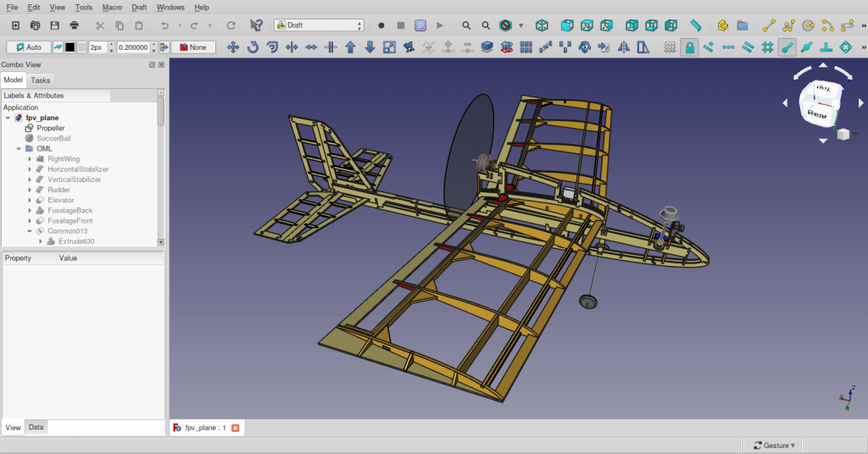This screenshot has height=454, width=868.
Task: Expand the RightWing tree item
Action: click(x=30, y=159)
